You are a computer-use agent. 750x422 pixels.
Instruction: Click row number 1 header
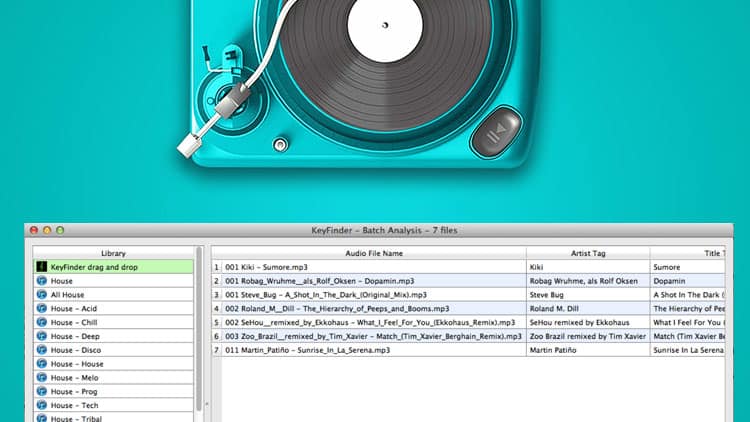pos(216,267)
